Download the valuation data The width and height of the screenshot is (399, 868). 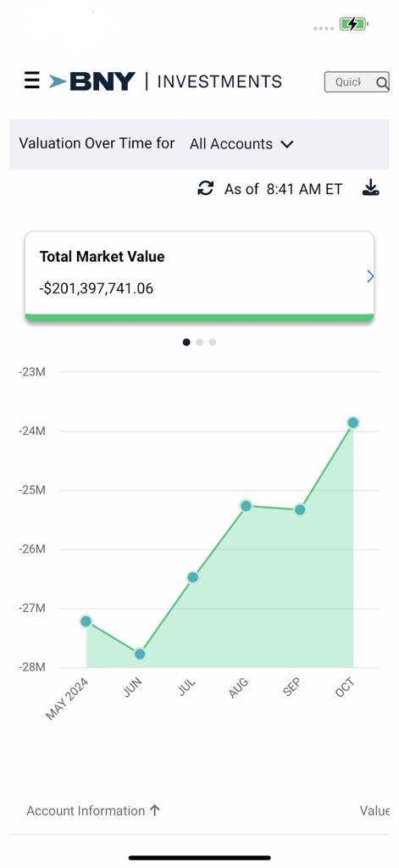[371, 188]
